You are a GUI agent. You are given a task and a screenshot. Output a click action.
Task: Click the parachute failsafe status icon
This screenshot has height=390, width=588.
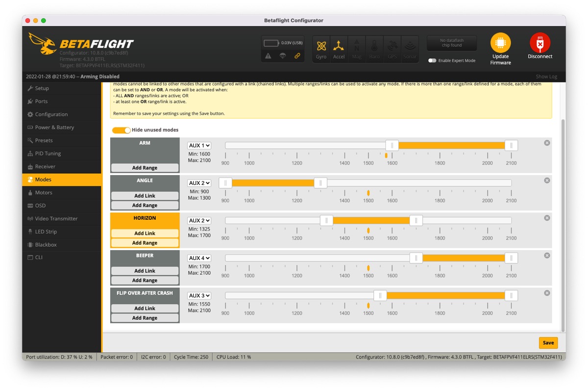283,56
